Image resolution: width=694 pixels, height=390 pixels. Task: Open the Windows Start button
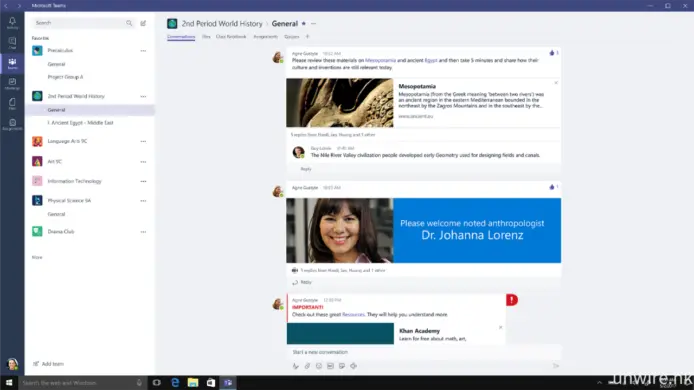[9, 382]
